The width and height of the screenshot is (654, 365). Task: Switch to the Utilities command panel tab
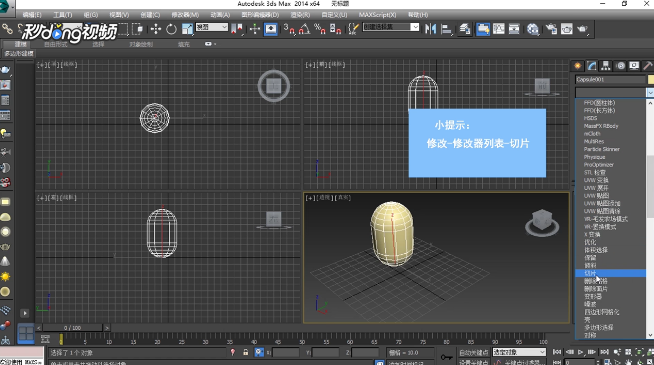(x=648, y=65)
